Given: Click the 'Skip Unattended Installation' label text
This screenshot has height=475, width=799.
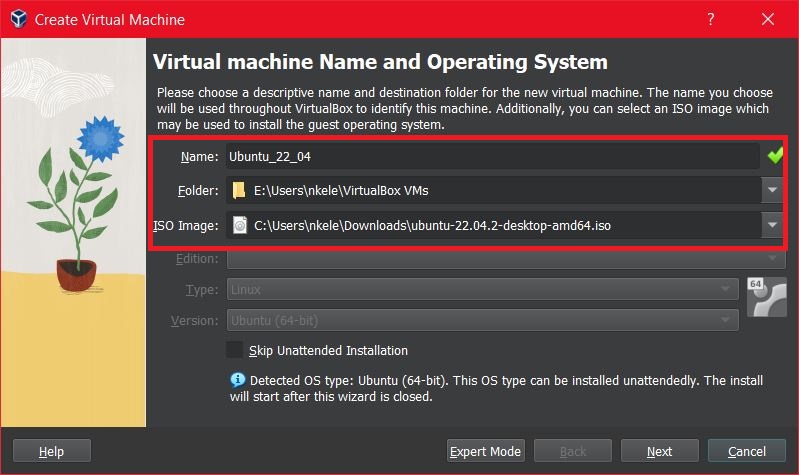Looking at the screenshot, I should pyautogui.click(x=328, y=351).
